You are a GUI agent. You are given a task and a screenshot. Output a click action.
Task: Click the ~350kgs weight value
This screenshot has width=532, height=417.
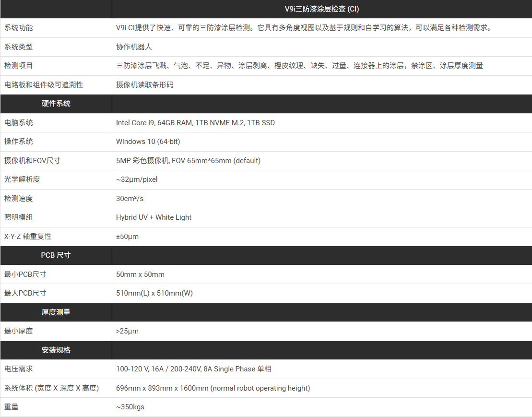[130, 407]
